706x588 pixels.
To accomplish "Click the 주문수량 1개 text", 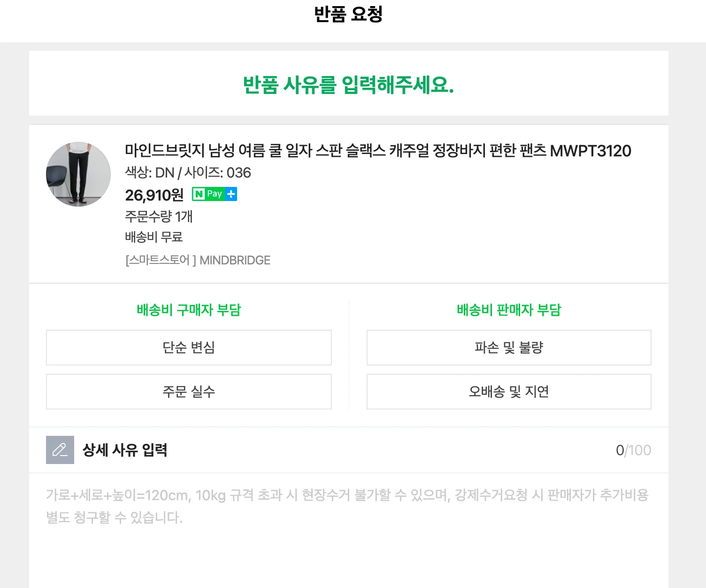I will pyautogui.click(x=159, y=217).
